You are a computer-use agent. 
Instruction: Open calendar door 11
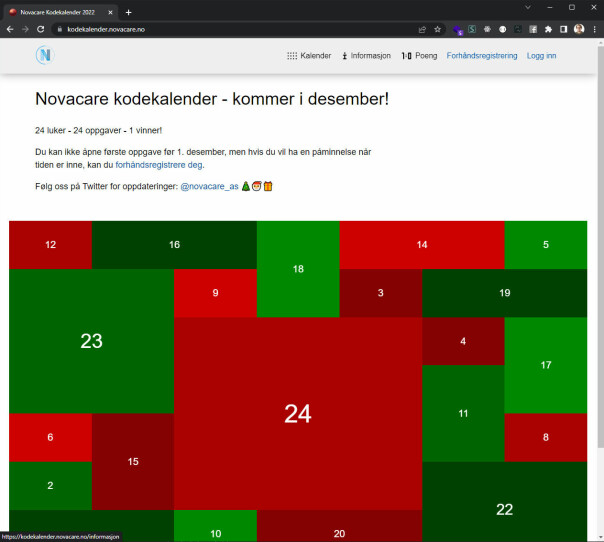tap(463, 413)
